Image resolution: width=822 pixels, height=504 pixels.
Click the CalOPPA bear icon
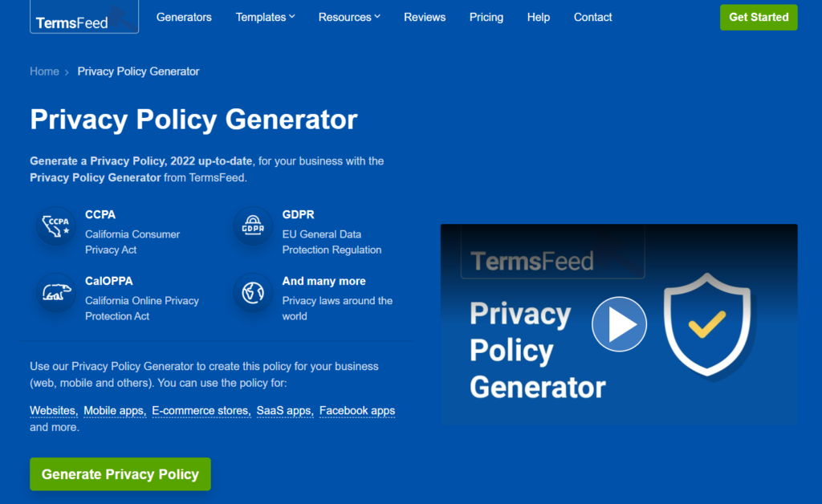pos(55,292)
